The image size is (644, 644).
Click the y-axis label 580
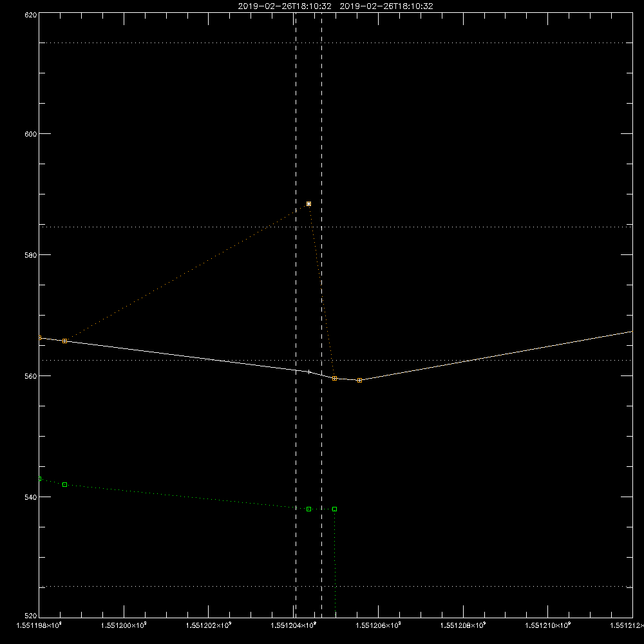31,255
